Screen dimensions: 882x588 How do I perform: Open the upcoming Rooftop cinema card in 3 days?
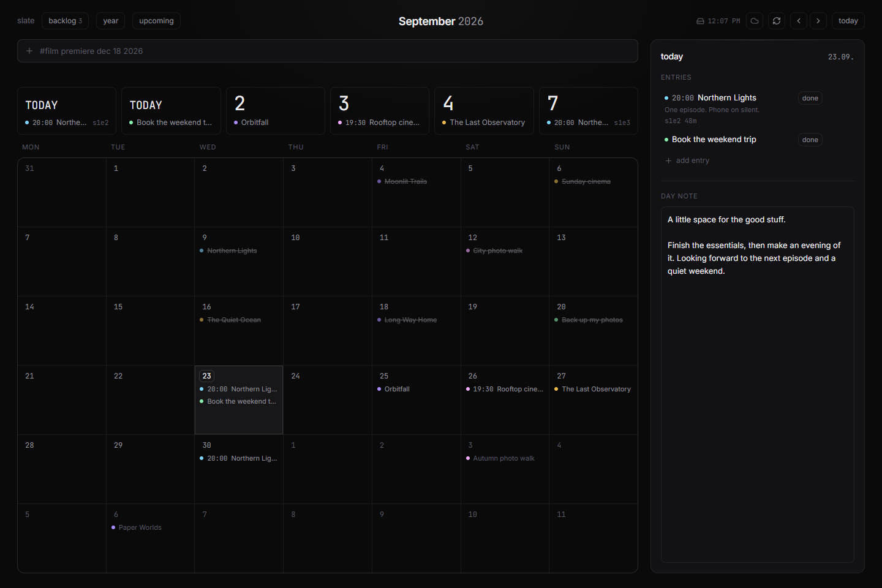click(x=380, y=111)
